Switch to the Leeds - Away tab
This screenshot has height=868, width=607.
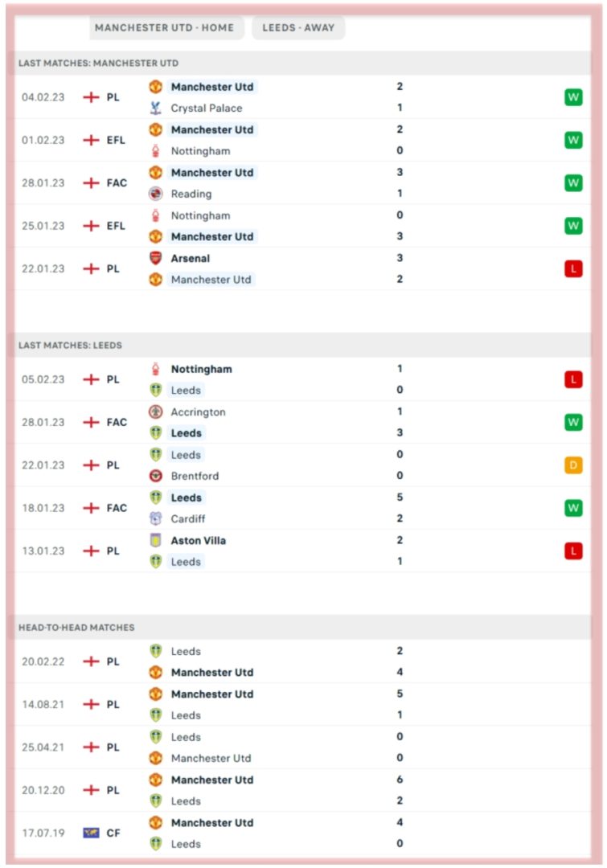(x=298, y=27)
